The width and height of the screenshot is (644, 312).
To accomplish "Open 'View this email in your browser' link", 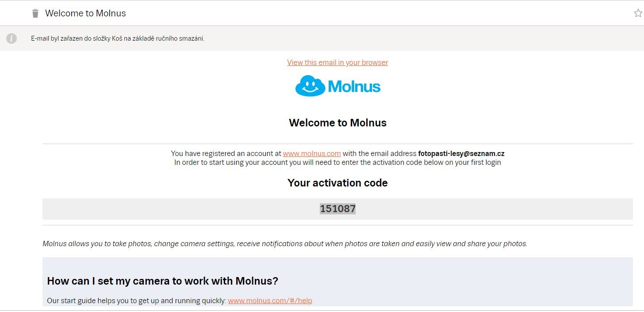I will point(337,62).
